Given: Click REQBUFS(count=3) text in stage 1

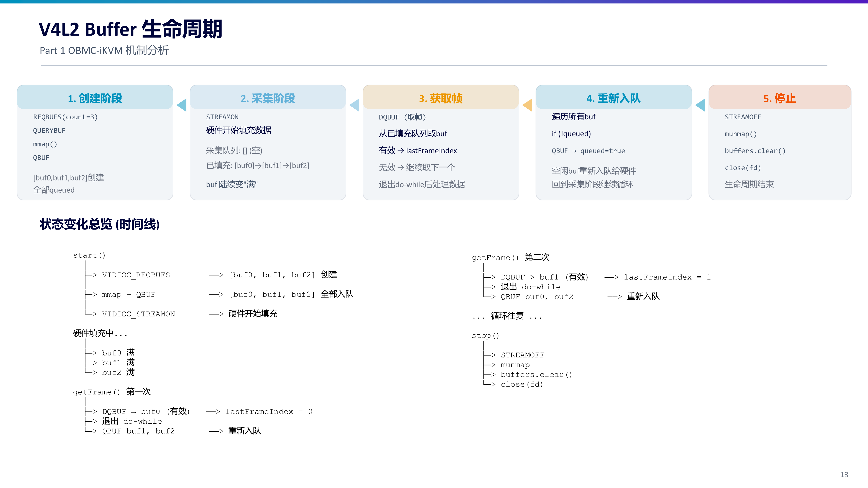Looking at the screenshot, I should (x=65, y=117).
